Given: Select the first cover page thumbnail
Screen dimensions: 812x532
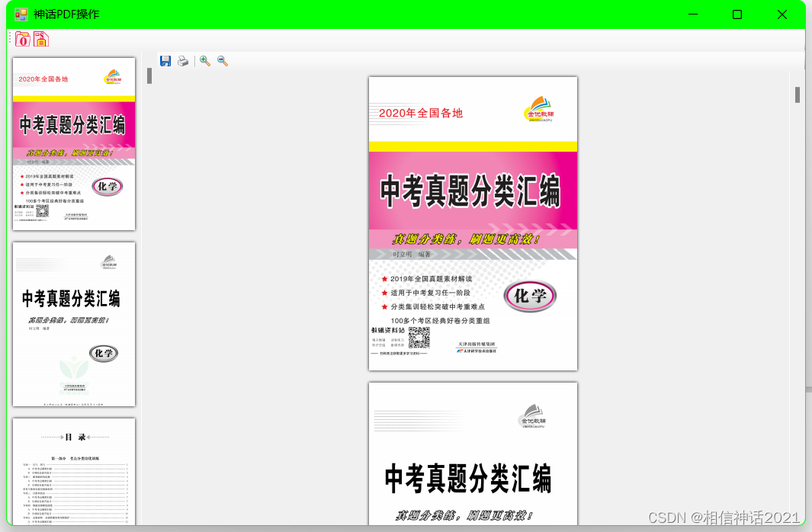Looking at the screenshot, I should point(73,143).
